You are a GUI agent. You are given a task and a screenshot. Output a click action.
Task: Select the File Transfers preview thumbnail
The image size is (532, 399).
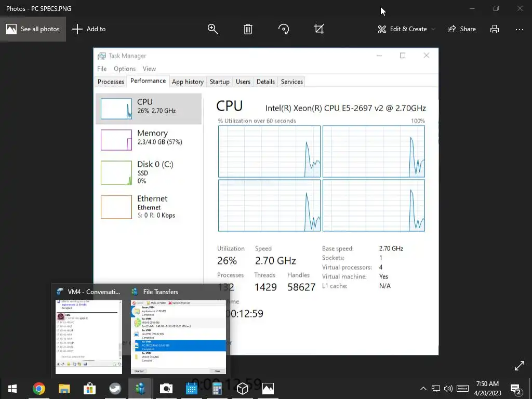(x=178, y=337)
